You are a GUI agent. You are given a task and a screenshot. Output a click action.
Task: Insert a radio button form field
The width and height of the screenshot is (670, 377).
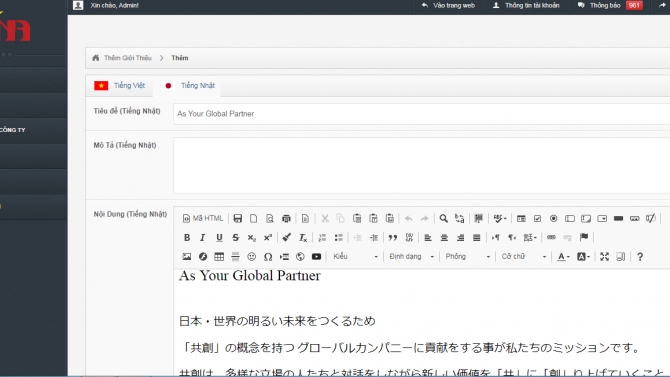553,218
